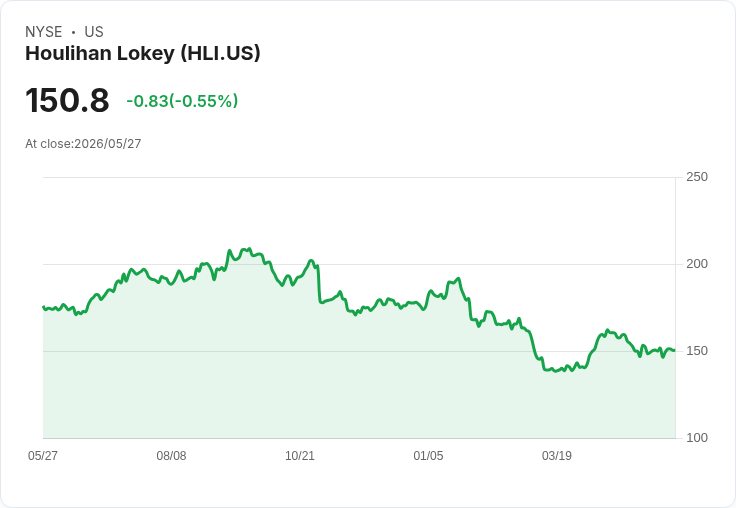
Task: Click the NYSE exchange label
Action: [x=44, y=32]
